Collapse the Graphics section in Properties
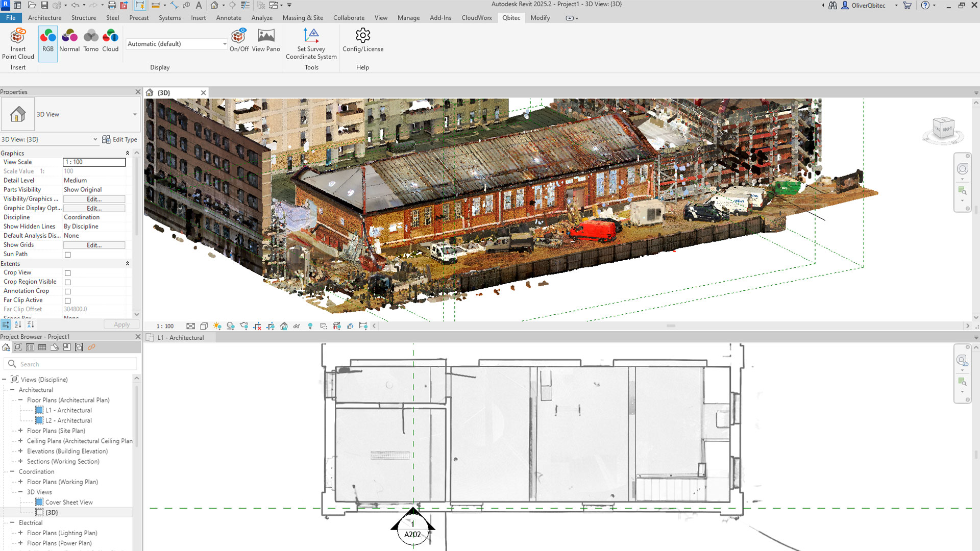 (127, 153)
